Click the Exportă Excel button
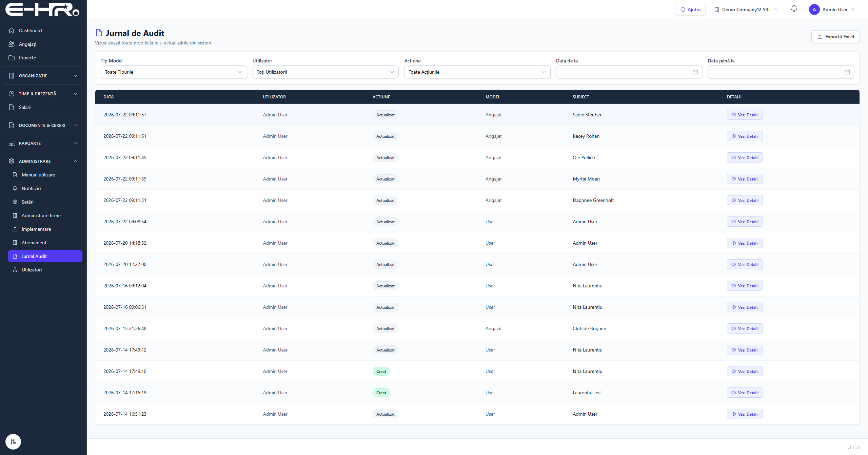Screen dimensions: 868x455 (835, 37)
